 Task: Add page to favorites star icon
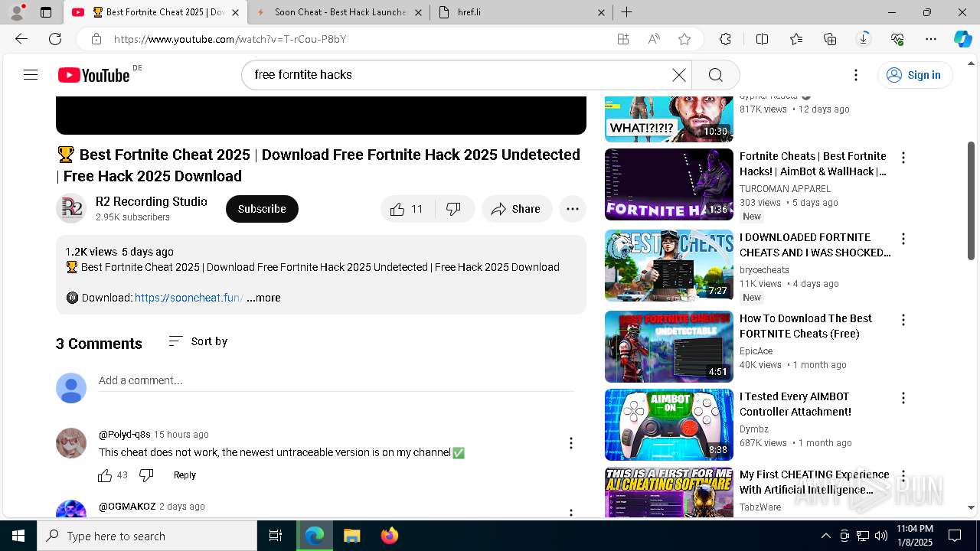(x=684, y=39)
